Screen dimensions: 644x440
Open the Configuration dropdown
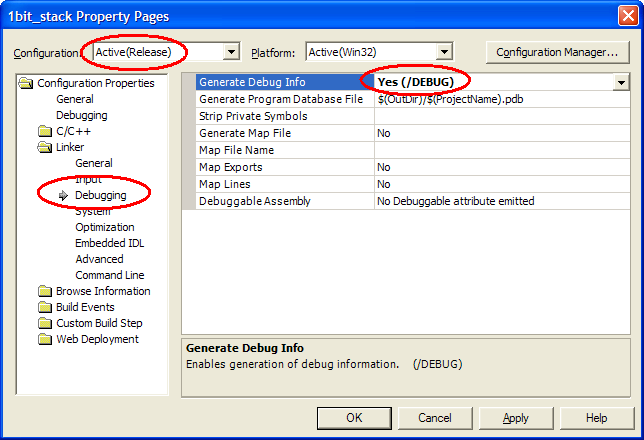232,52
